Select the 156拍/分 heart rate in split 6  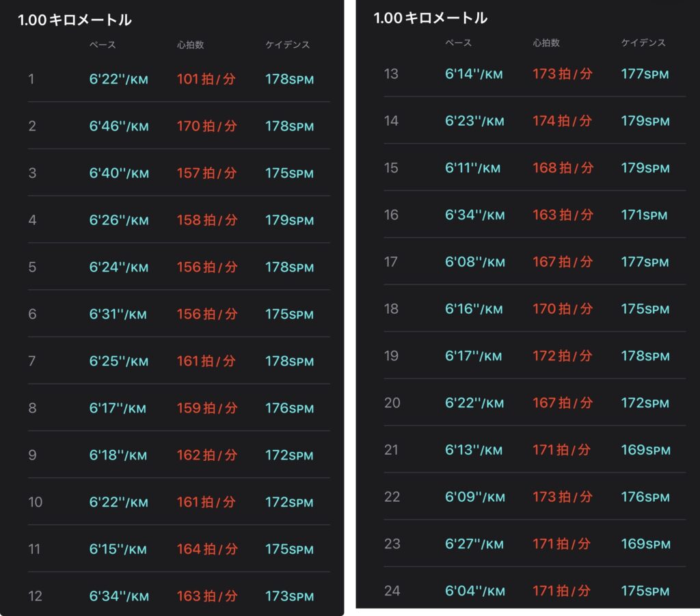click(206, 314)
